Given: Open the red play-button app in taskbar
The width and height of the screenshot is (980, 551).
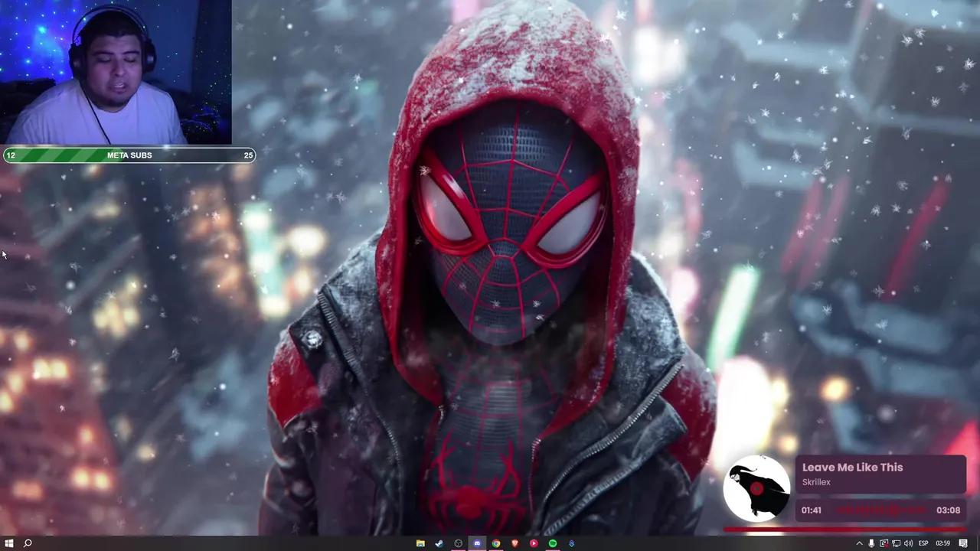Looking at the screenshot, I should pos(534,543).
